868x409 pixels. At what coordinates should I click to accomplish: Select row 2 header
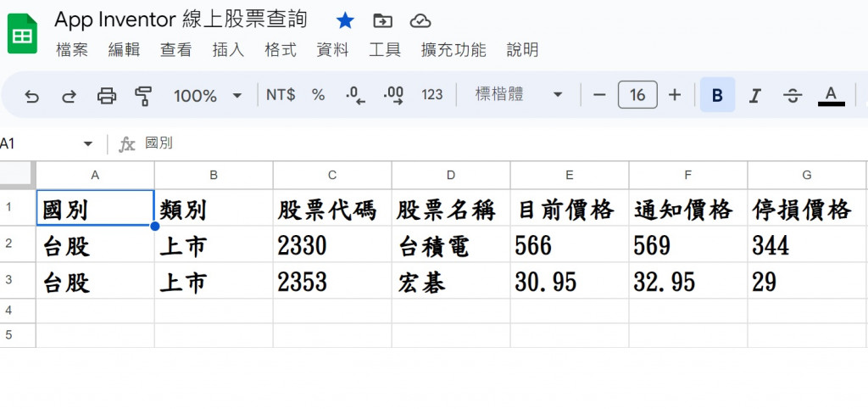coord(18,244)
